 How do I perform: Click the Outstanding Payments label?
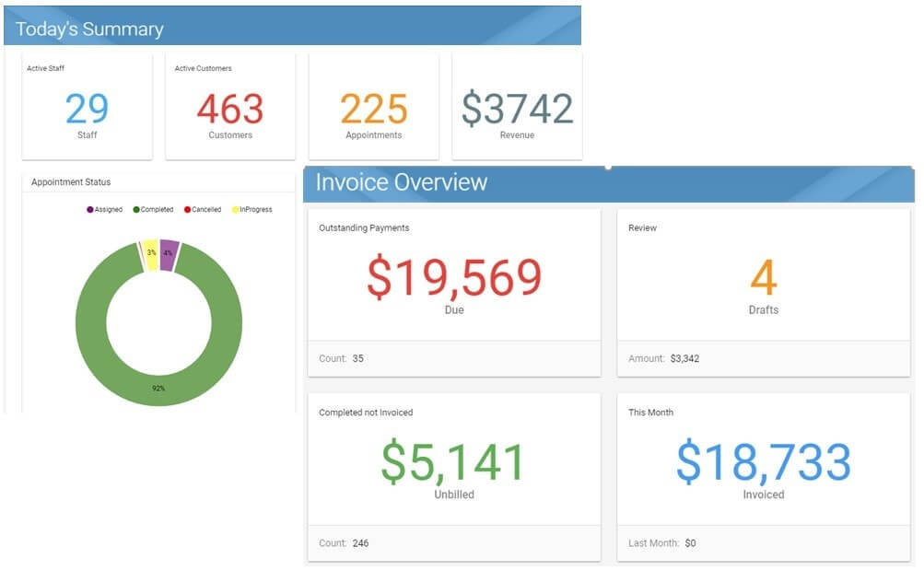(364, 227)
